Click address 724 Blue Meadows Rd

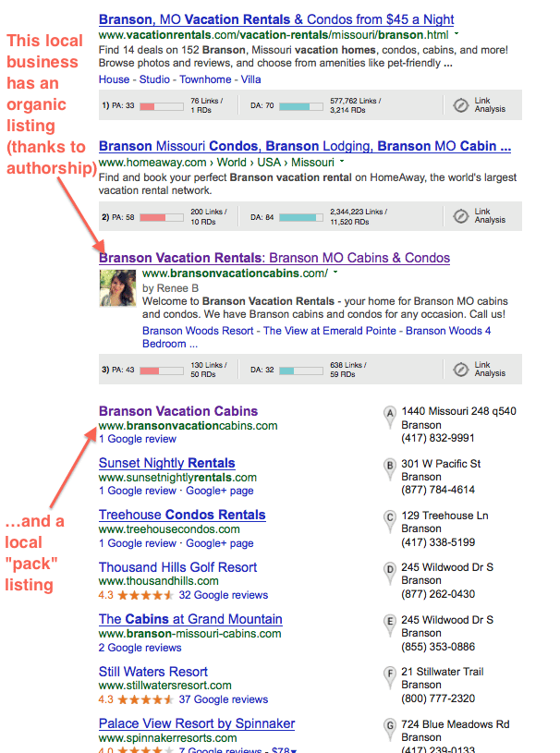point(456,724)
